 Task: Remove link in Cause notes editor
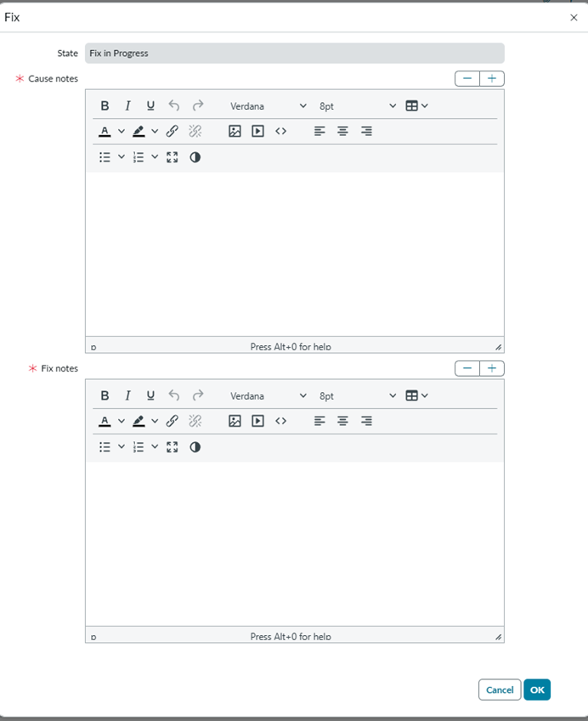[195, 132]
